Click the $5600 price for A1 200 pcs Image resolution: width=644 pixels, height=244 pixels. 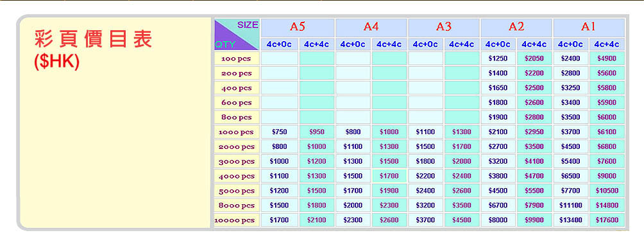[607, 73]
